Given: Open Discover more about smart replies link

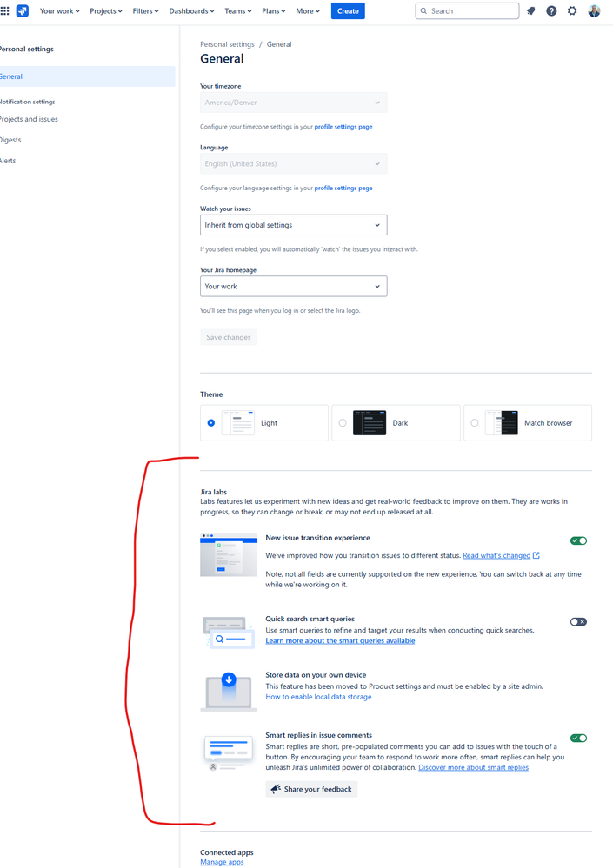Looking at the screenshot, I should tap(474, 767).
